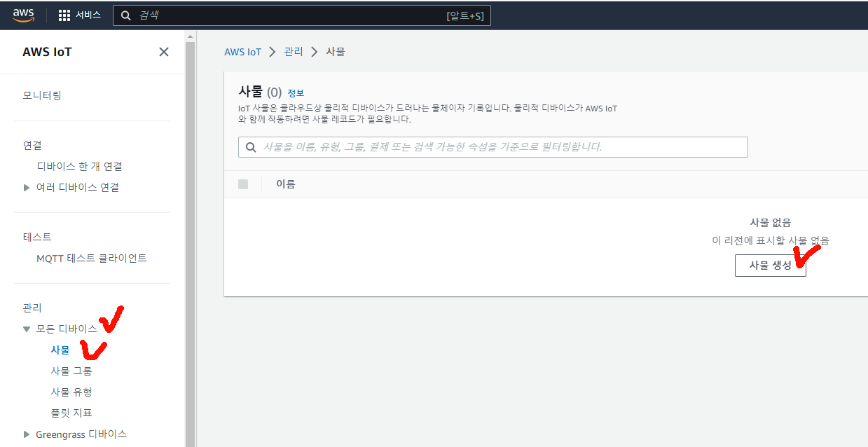This screenshot has height=447, width=868.
Task: Open 사물 그룹 in the sidebar
Action: point(71,371)
